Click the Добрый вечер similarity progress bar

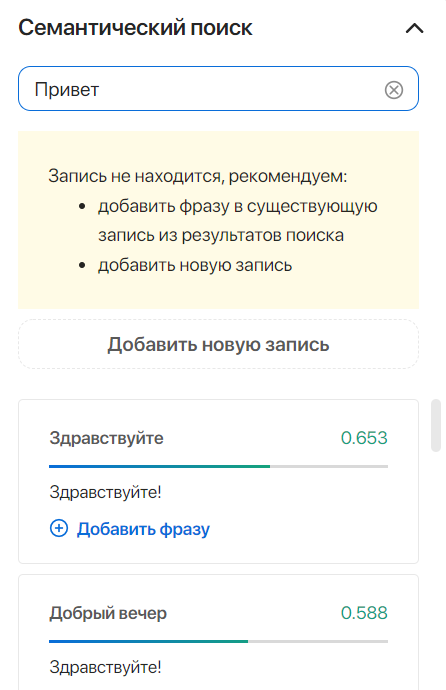point(218,642)
